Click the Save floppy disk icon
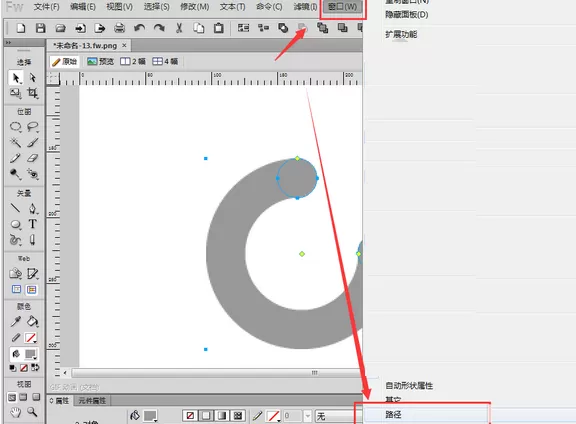 pos(40,28)
